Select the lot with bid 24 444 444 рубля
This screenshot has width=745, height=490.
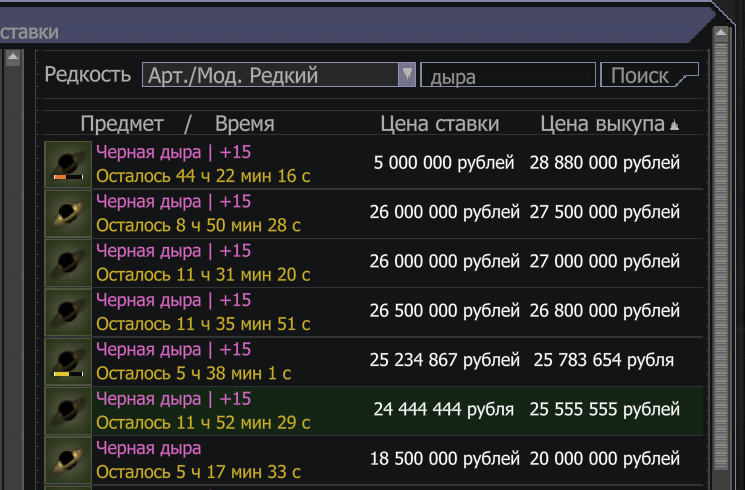[443, 409]
